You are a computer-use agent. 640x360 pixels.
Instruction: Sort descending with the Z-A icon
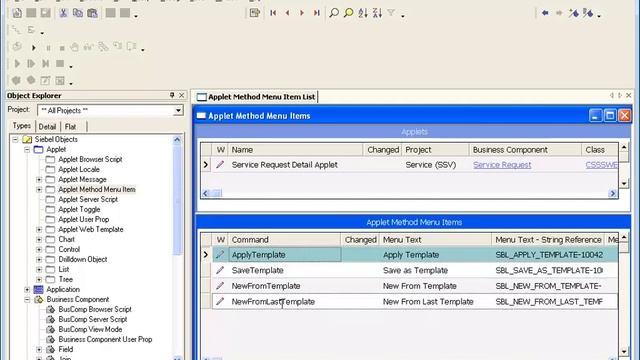378,13
